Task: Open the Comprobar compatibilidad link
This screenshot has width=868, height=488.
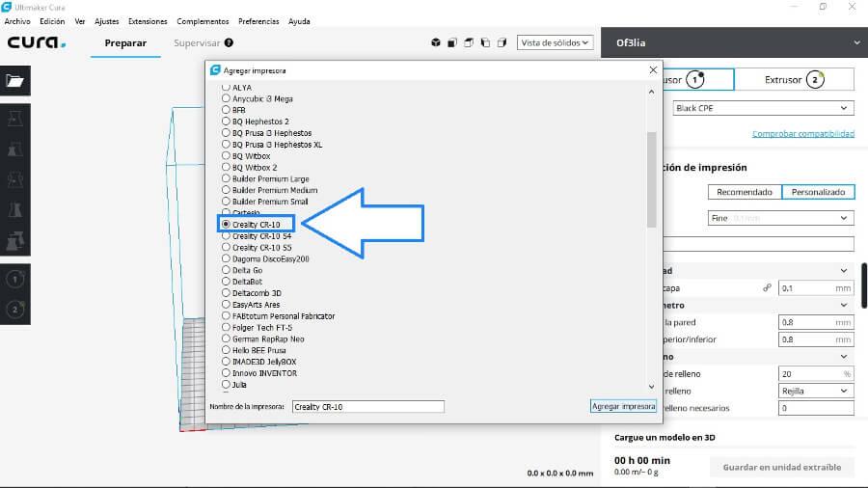Action: (802, 134)
